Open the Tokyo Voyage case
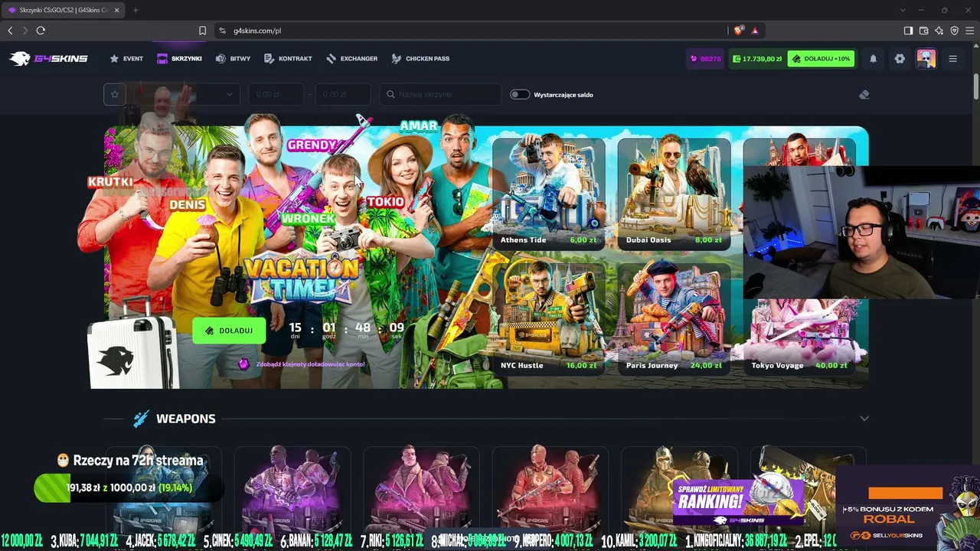Image resolution: width=980 pixels, height=551 pixels. point(799,337)
